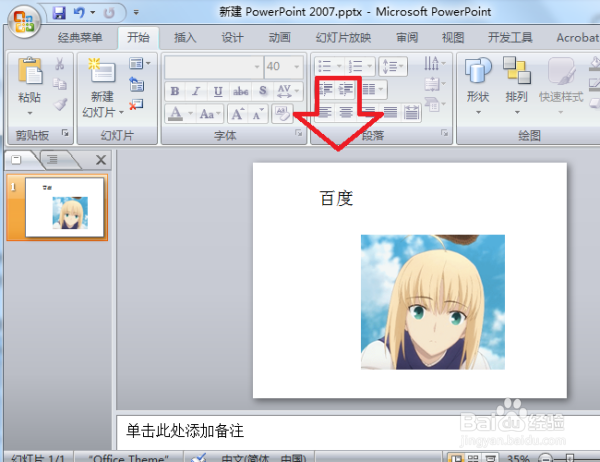Open the text direction button
The width and height of the screenshot is (600, 462).
(x=435, y=63)
